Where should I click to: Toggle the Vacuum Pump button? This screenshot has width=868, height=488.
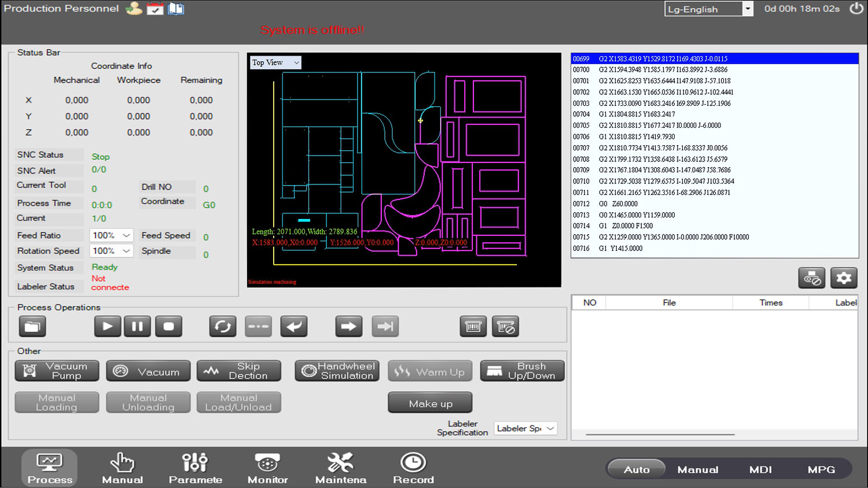pos(57,371)
